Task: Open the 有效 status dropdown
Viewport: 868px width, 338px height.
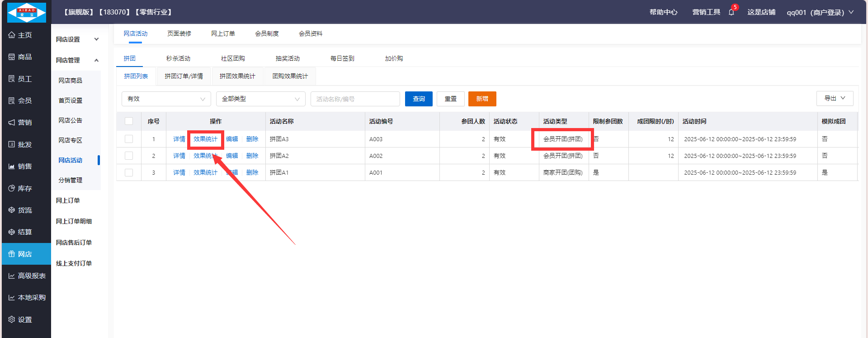Action: tap(166, 99)
